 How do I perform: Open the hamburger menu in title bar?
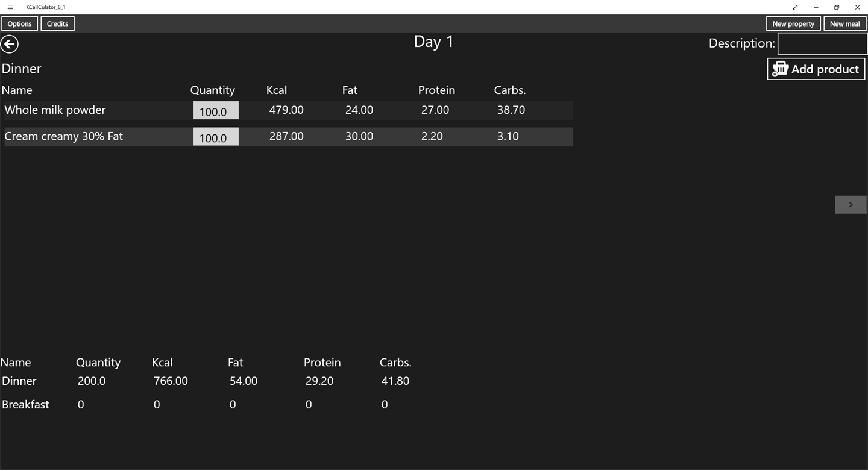coord(10,7)
